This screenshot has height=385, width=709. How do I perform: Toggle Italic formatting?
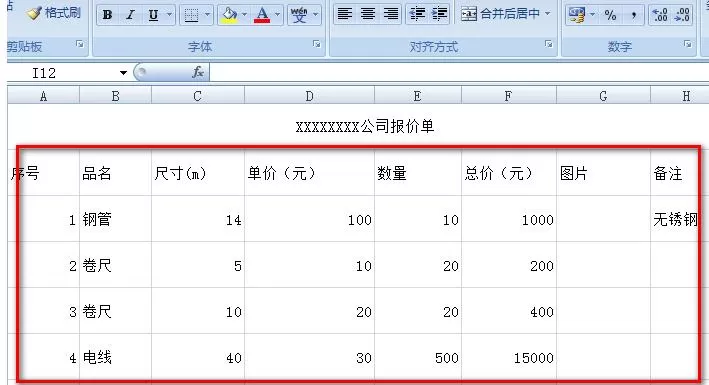(x=130, y=15)
